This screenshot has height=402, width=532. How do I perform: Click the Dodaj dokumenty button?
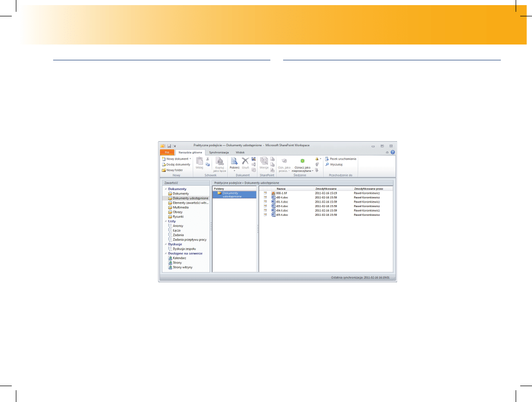(176, 165)
